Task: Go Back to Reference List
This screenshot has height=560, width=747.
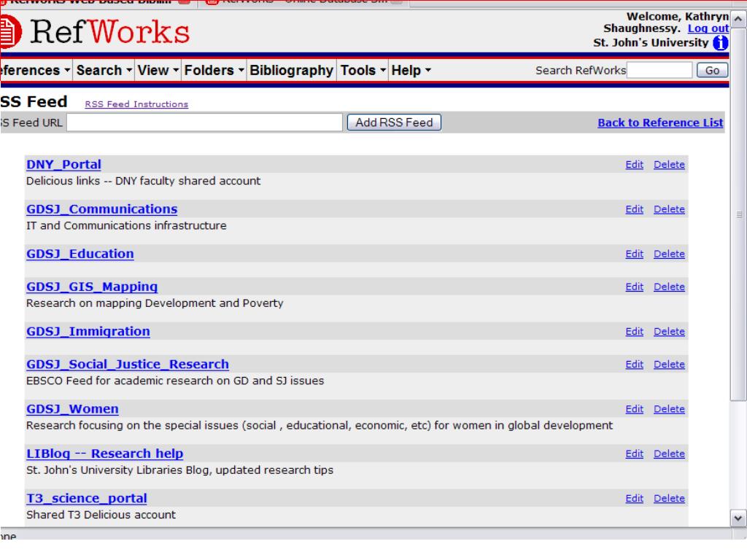Action: point(660,122)
